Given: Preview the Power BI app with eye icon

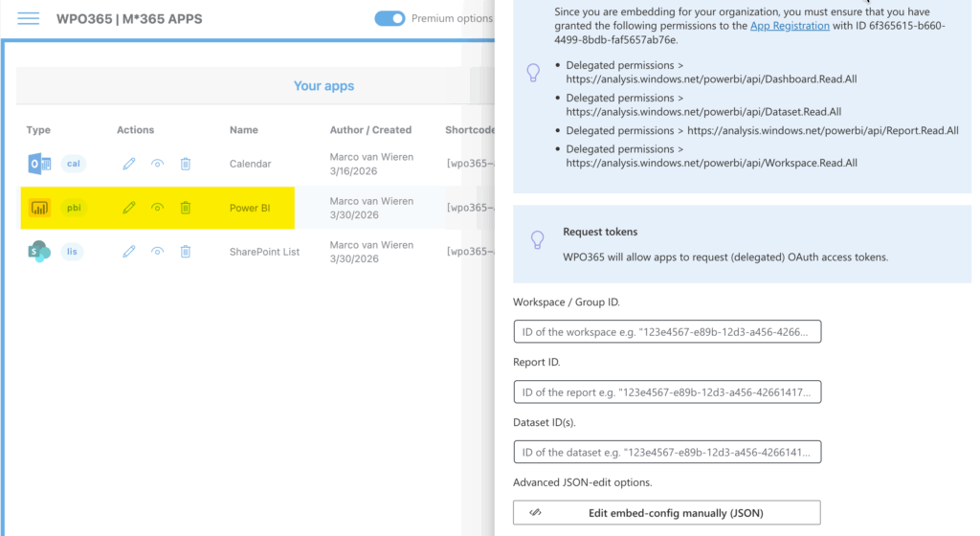Looking at the screenshot, I should coord(157,208).
